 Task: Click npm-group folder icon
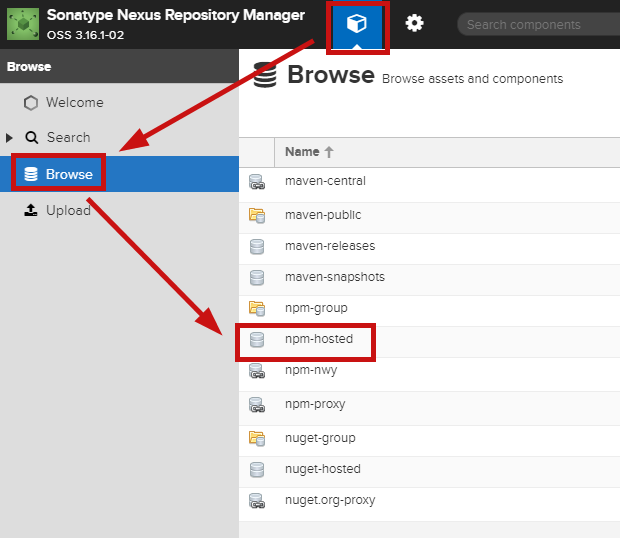click(x=257, y=309)
